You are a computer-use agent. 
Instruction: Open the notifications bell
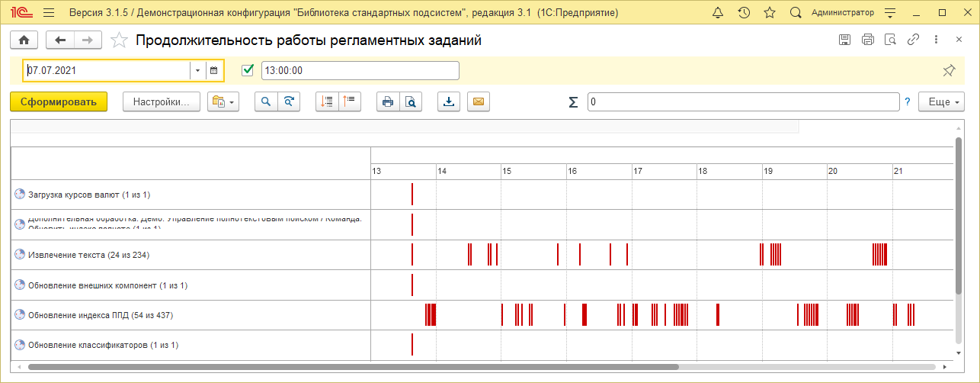pos(718,13)
